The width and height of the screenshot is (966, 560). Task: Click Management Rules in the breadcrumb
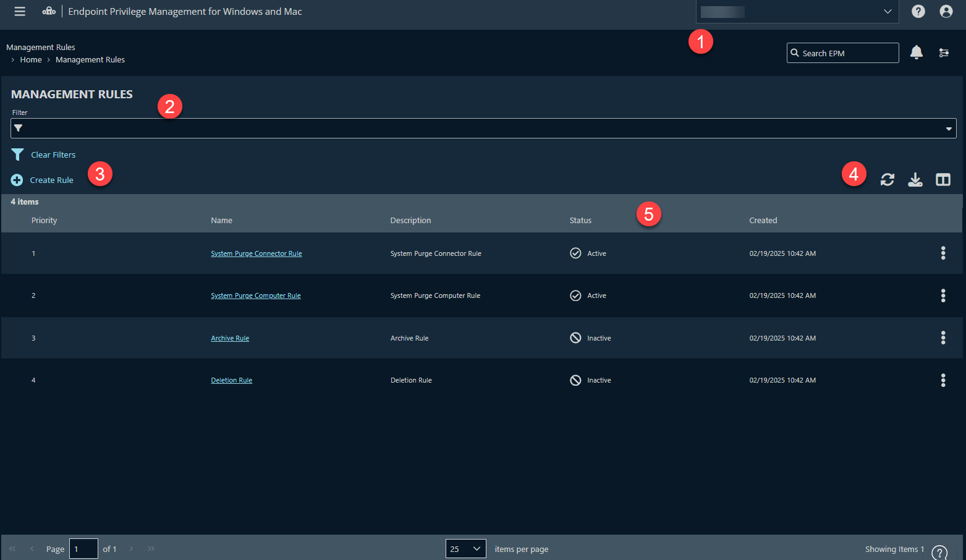click(90, 59)
